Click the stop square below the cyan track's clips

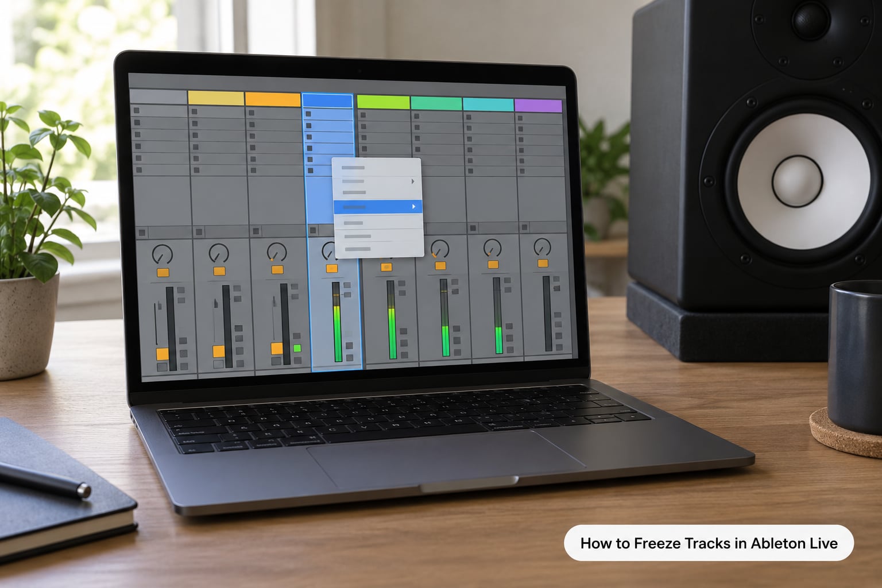(473, 228)
